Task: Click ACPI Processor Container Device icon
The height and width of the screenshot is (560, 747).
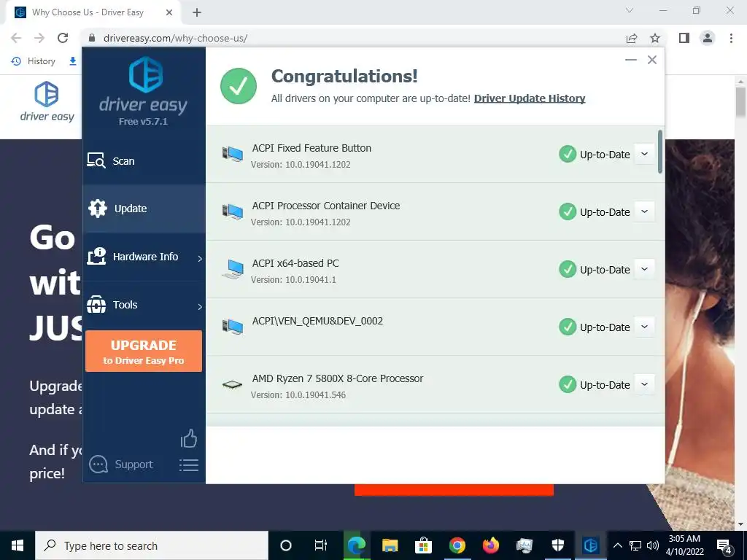Action: [x=233, y=211]
